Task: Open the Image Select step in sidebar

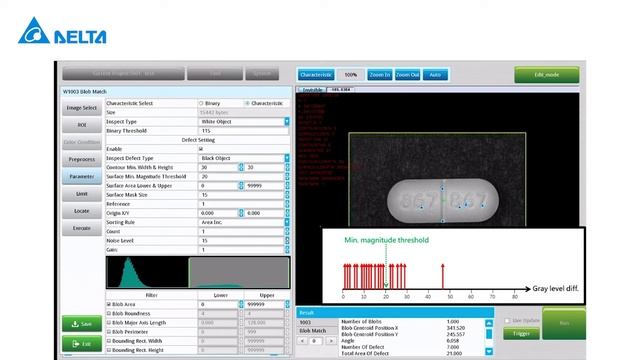Action: click(x=82, y=108)
